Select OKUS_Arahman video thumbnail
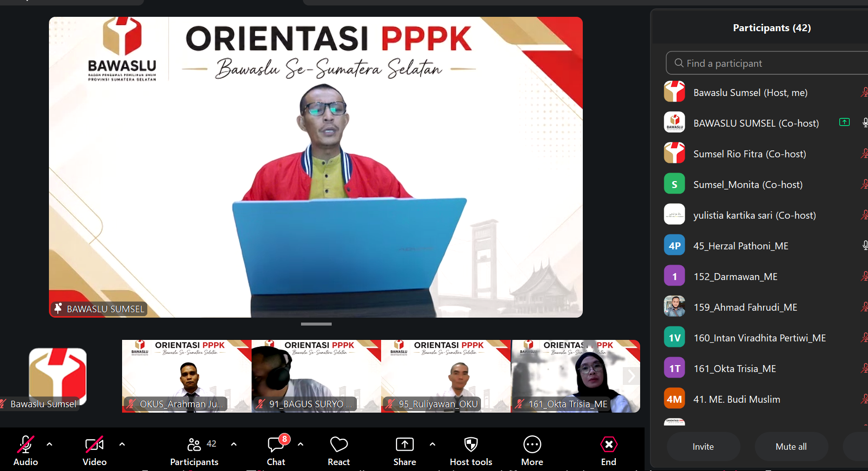The image size is (868, 471). (x=187, y=376)
